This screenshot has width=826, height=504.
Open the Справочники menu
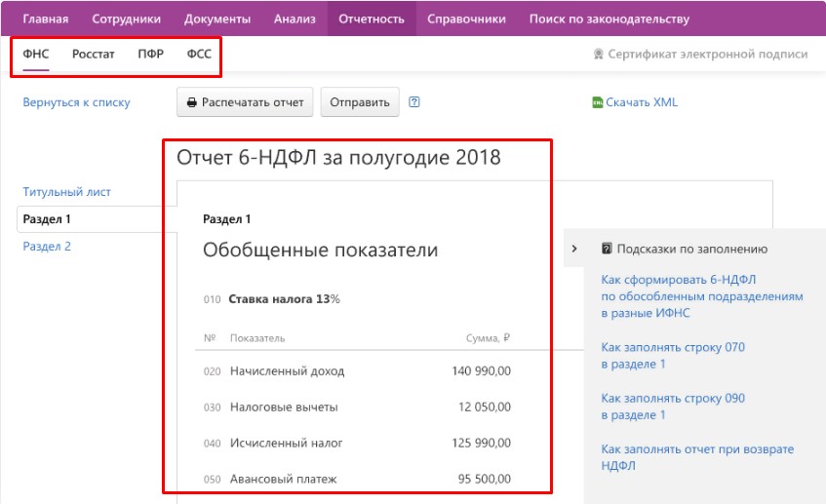[x=466, y=19]
